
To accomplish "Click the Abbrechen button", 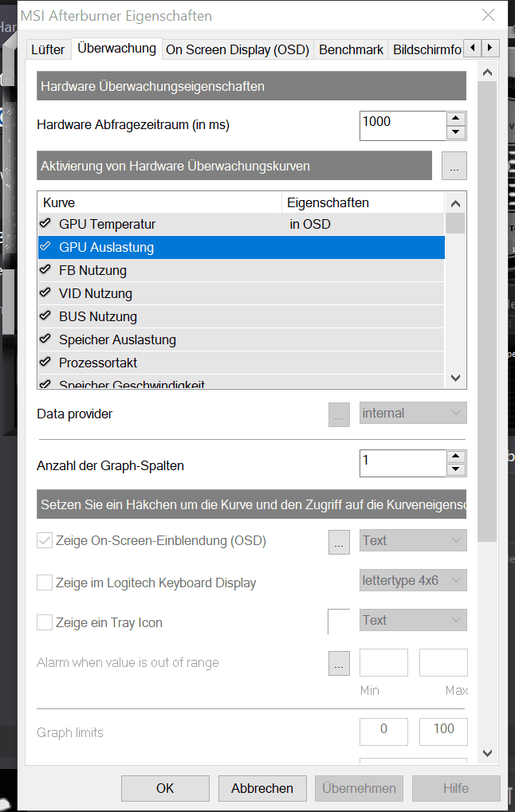I will [262, 788].
